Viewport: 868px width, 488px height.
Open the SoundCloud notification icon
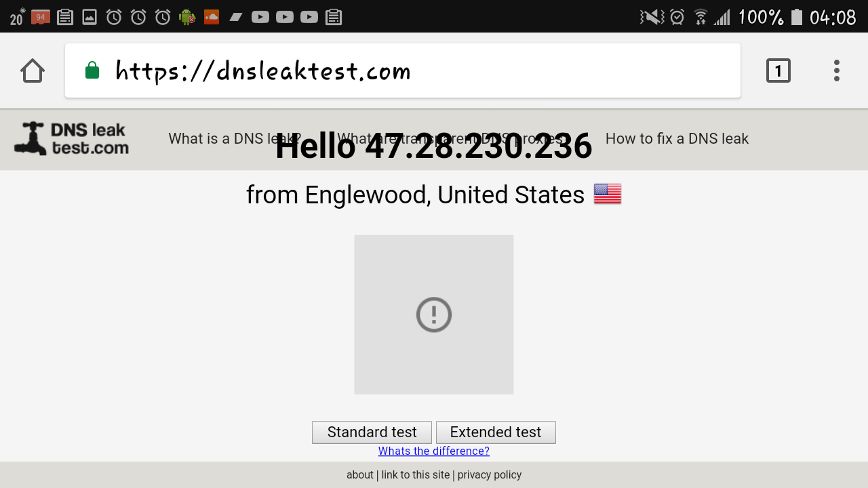click(x=212, y=17)
